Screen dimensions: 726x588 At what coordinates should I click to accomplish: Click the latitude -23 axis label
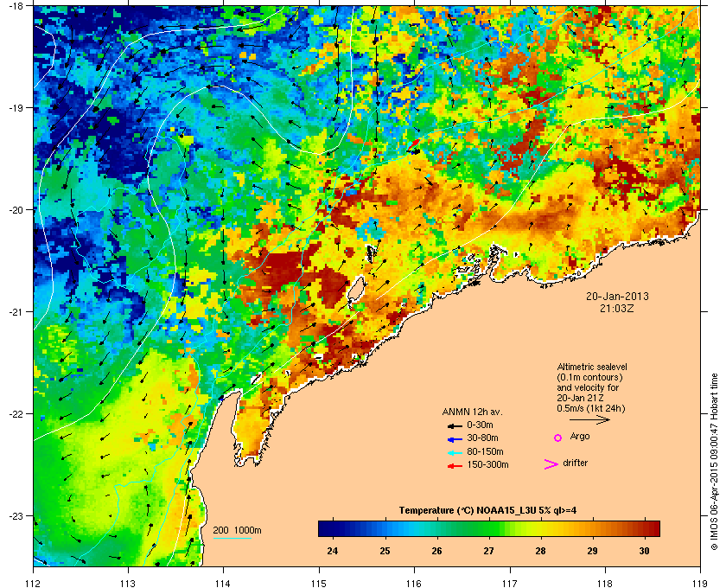click(16, 515)
